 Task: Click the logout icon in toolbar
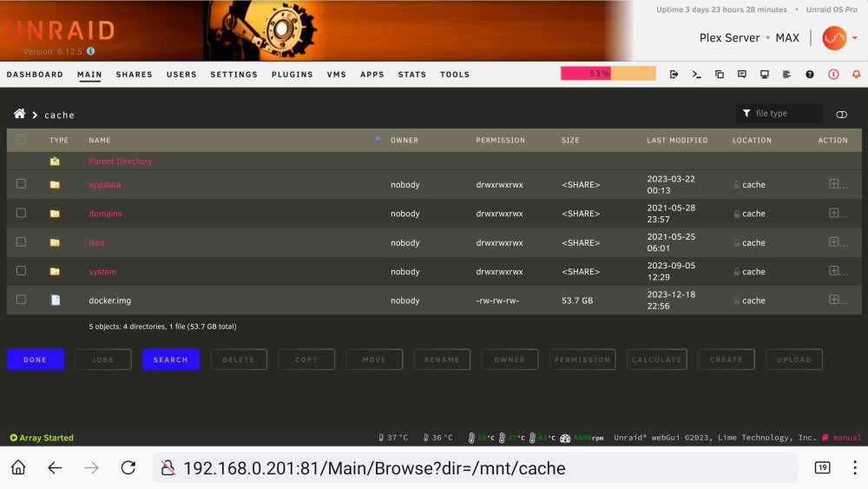point(674,74)
